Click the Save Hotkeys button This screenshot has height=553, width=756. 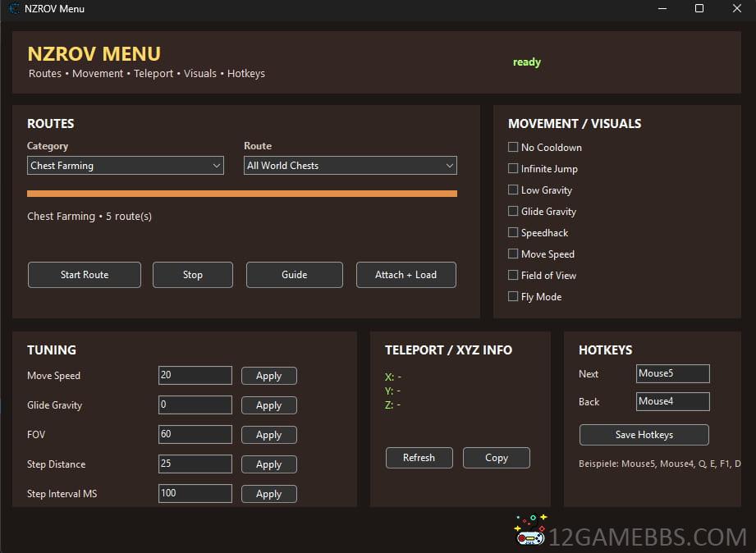click(644, 435)
